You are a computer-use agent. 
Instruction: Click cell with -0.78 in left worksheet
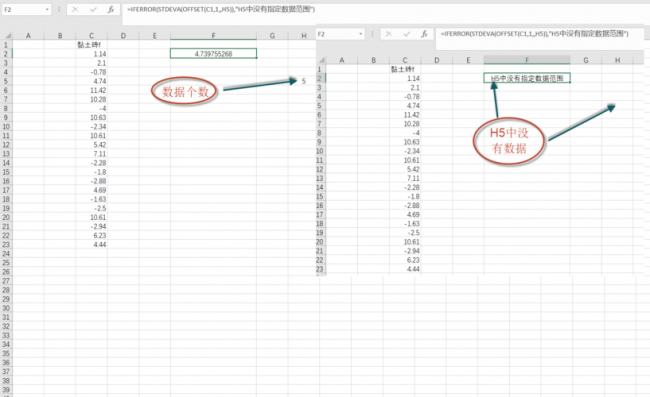tap(92, 72)
